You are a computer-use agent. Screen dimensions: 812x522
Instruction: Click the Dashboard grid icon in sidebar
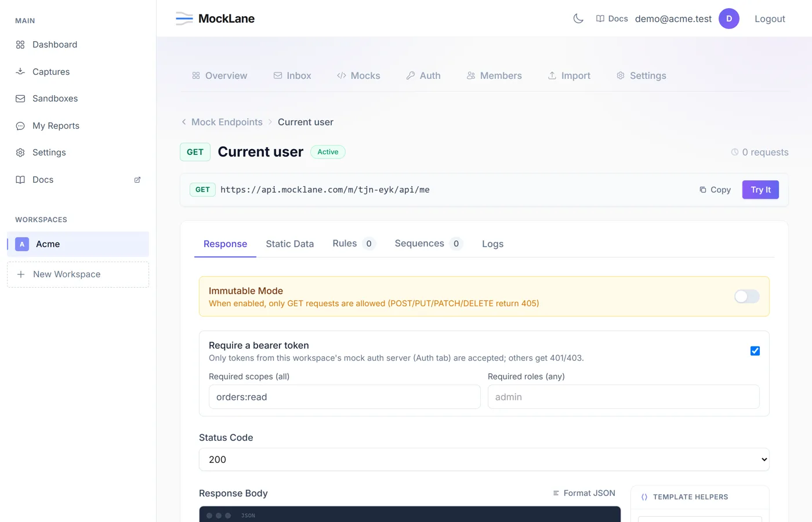(x=20, y=45)
